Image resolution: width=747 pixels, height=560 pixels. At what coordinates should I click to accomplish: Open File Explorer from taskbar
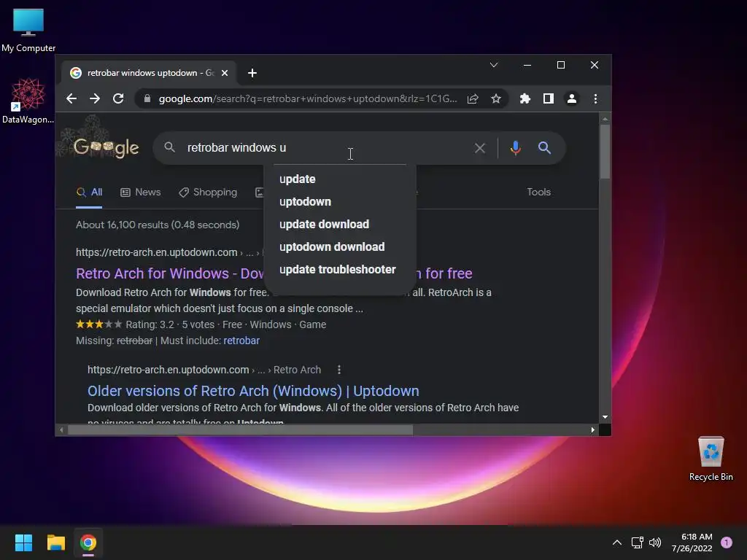55,542
